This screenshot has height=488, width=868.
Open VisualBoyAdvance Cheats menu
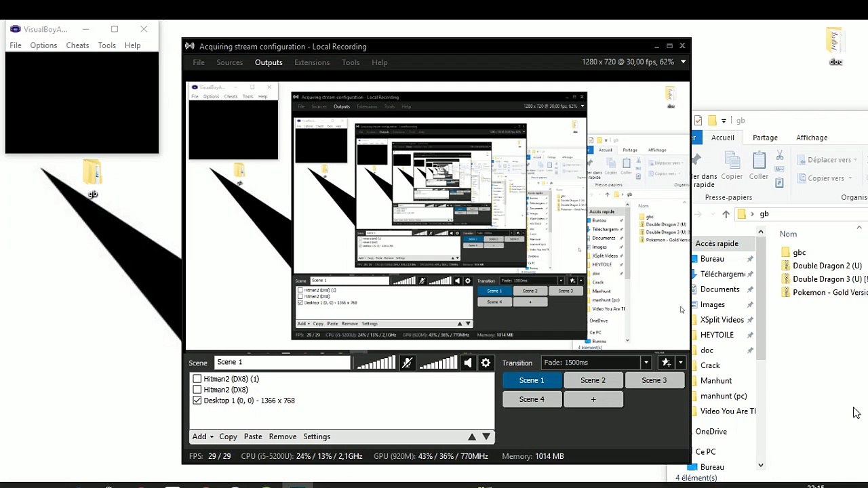click(77, 45)
